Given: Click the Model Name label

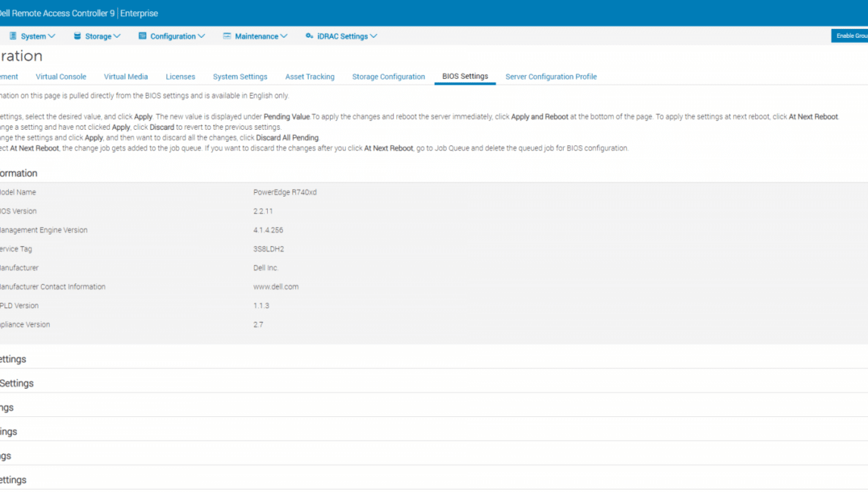Looking at the screenshot, I should [x=18, y=193].
